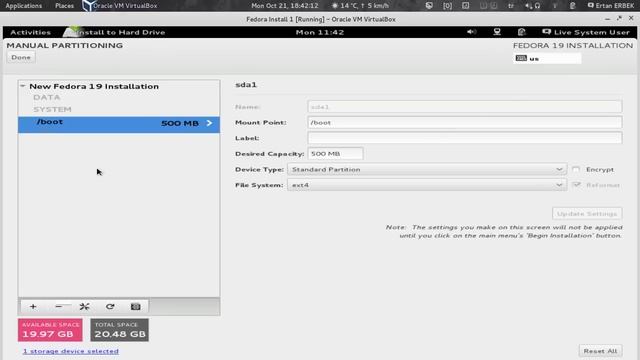Screen dimensions: 640x360
Task: Toggle the Reformat checkbox
Action: 576,185
